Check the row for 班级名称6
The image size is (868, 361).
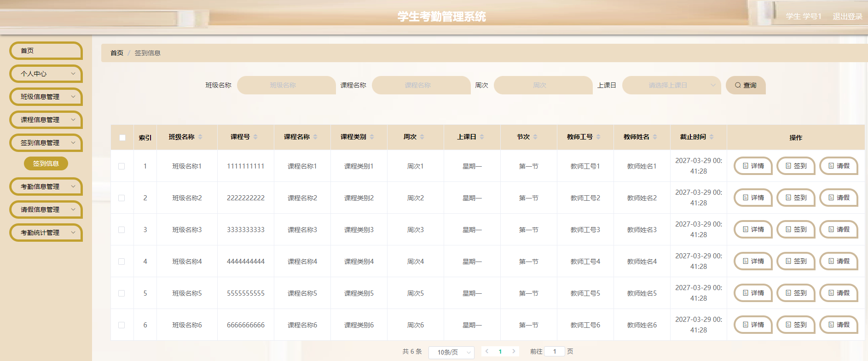(122, 325)
